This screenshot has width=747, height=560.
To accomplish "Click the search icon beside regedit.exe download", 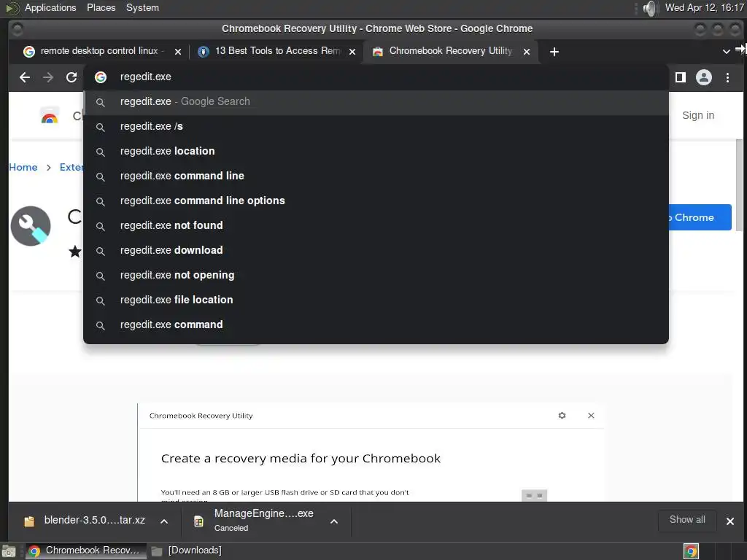I will point(101,251).
